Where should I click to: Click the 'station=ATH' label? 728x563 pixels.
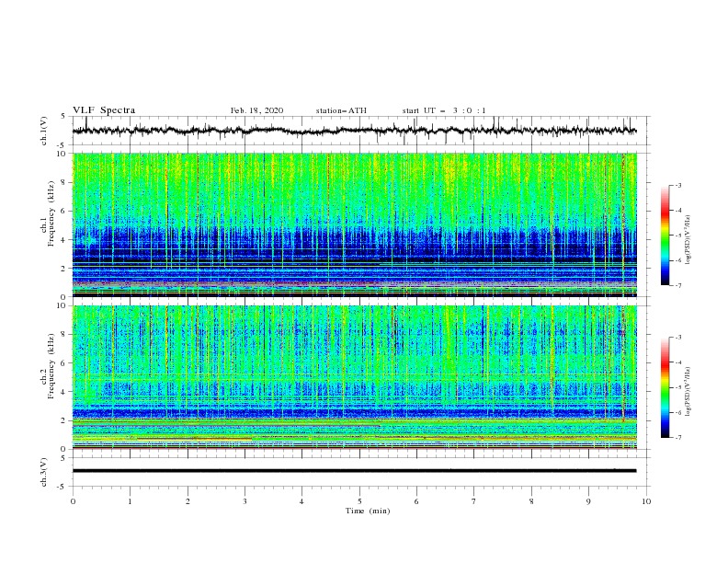point(341,110)
